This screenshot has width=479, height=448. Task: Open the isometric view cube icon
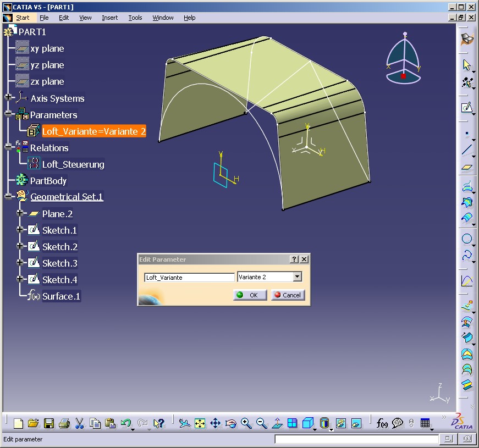(307, 423)
